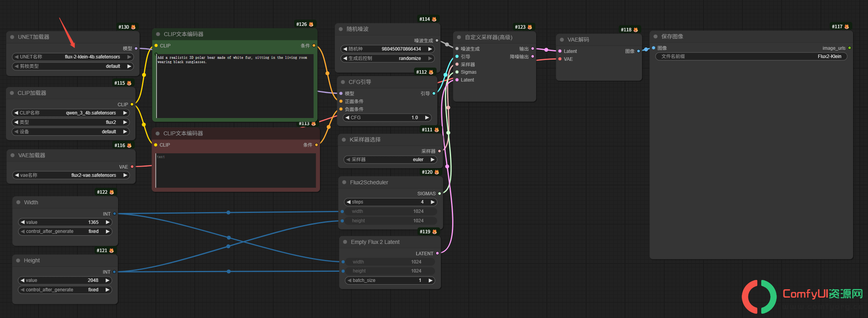The image size is (868, 318).
Task: Click the 自定义采样器(高级) node title
Action: pyautogui.click(x=488, y=37)
